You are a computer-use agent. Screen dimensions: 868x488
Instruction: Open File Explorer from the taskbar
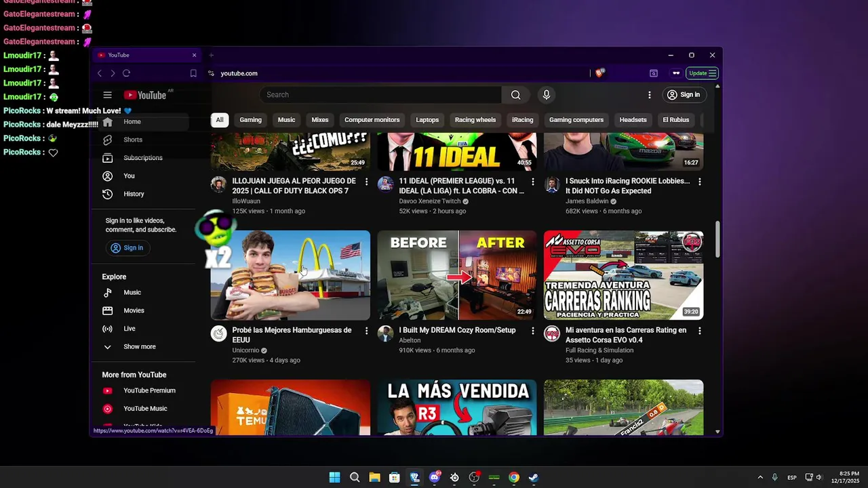click(x=374, y=477)
